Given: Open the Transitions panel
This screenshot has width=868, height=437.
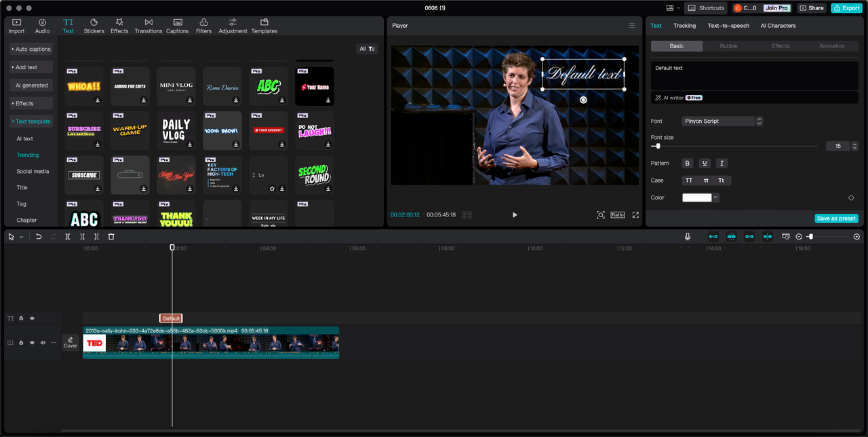Looking at the screenshot, I should coord(149,26).
